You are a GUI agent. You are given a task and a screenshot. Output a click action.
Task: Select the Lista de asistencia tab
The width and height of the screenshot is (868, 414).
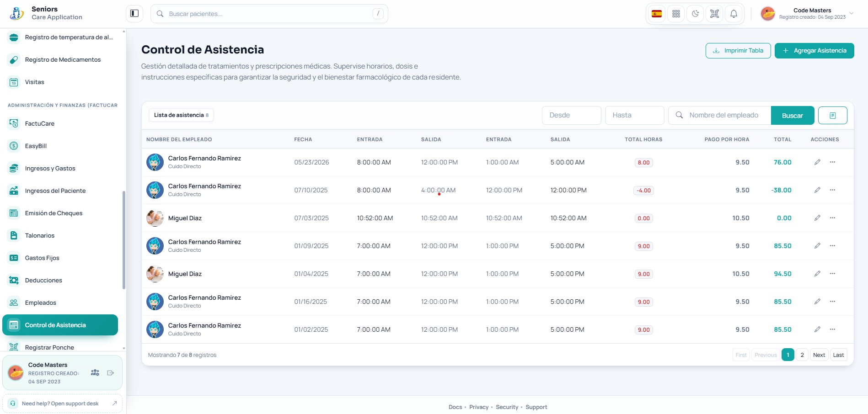181,115
